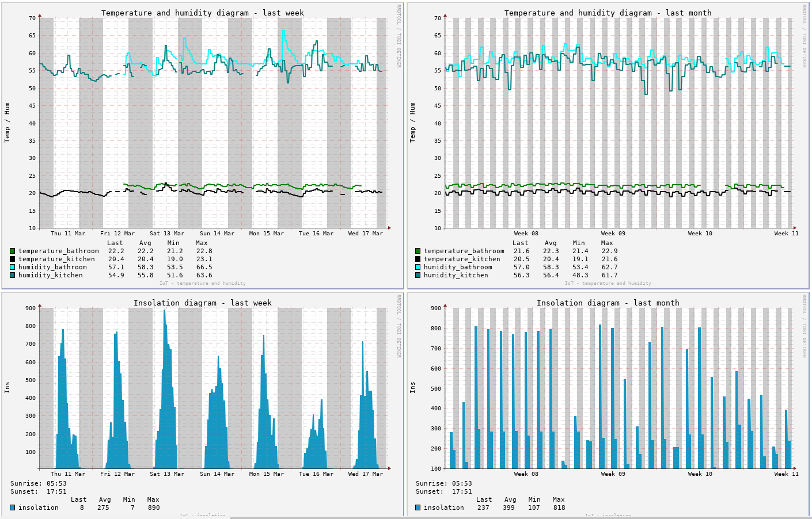
Task: Click title 'Insolation diagram - last week'
Action: (x=203, y=303)
